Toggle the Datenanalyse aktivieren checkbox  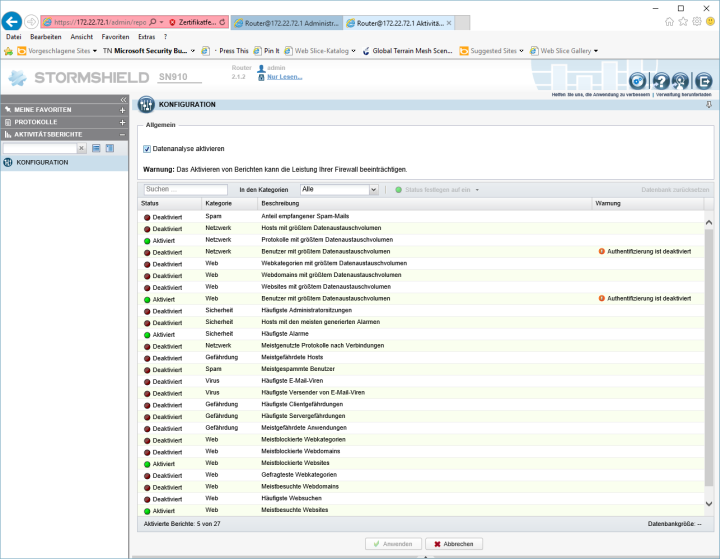tap(146, 148)
